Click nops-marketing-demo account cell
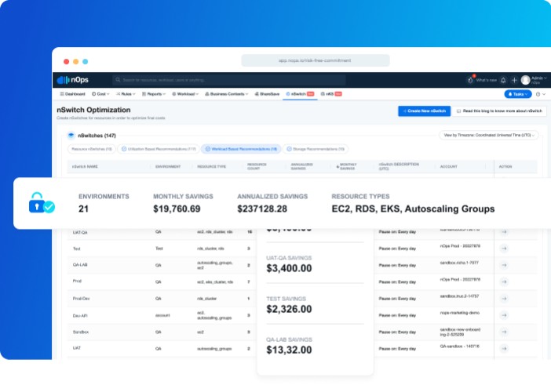 pos(460,313)
